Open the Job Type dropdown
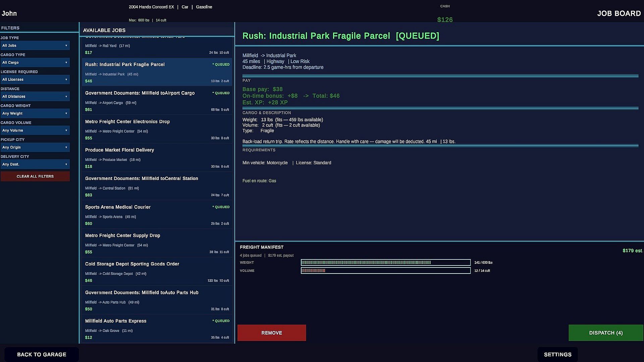Screen dimensions: 644x362 click(35, 46)
